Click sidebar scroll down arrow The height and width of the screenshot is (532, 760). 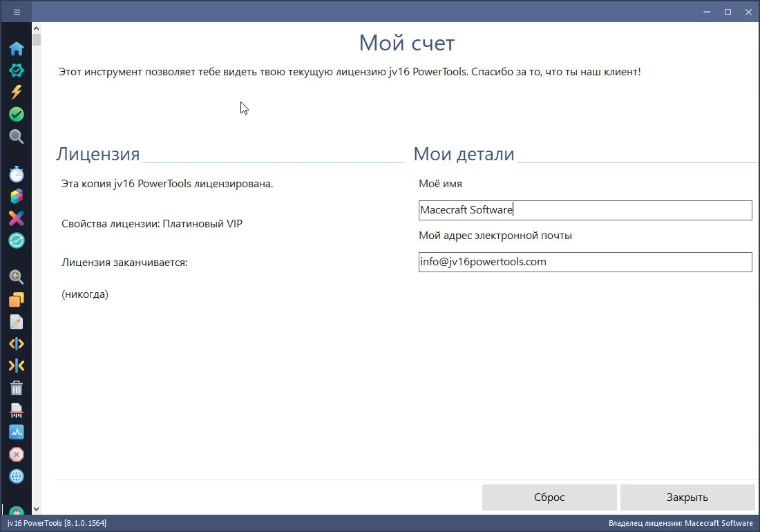coord(37,509)
